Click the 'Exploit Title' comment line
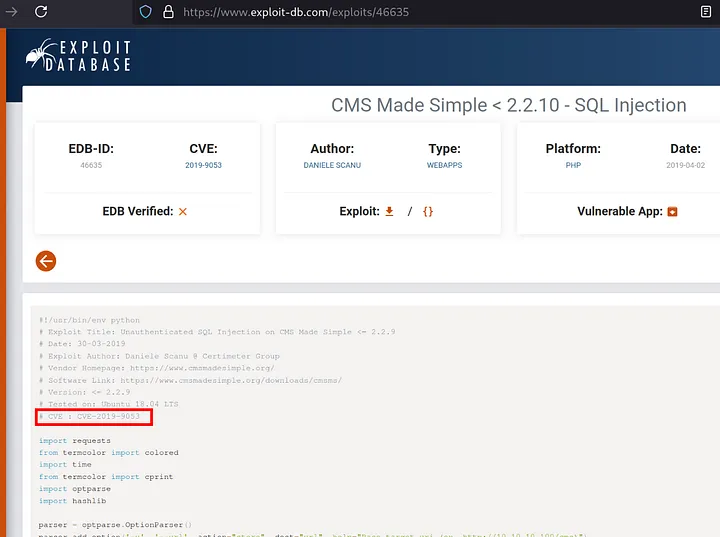 (x=217, y=332)
